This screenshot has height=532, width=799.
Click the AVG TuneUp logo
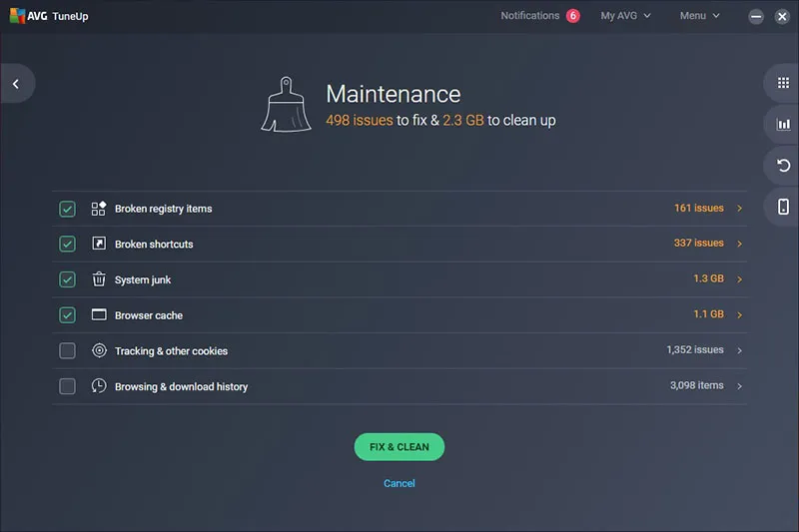click(x=49, y=16)
